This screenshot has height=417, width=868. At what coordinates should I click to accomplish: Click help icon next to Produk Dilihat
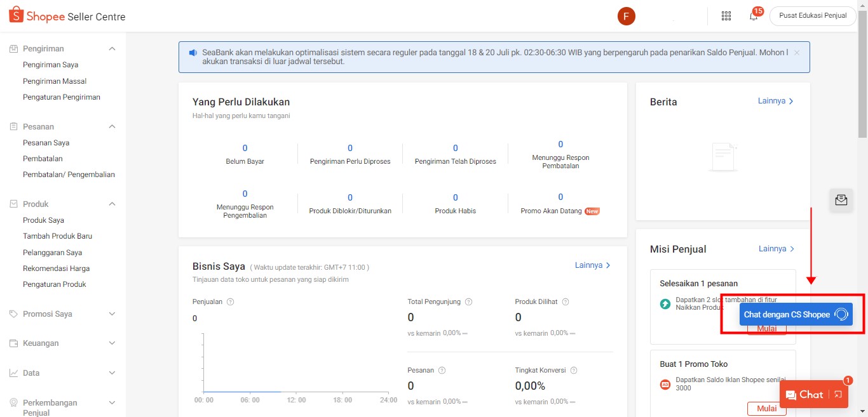point(566,302)
